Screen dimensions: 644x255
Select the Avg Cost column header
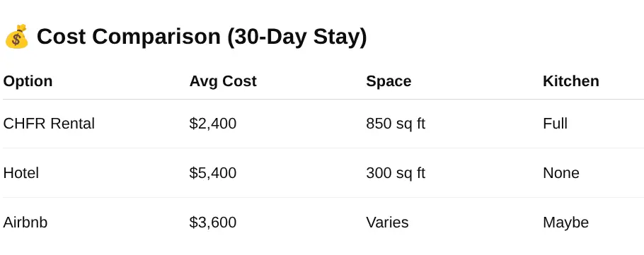tap(223, 81)
